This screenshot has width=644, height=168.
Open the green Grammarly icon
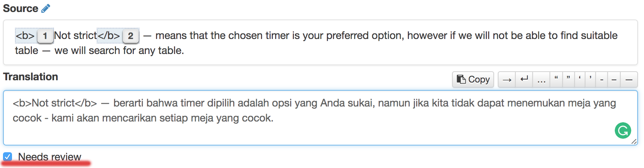coord(623,130)
